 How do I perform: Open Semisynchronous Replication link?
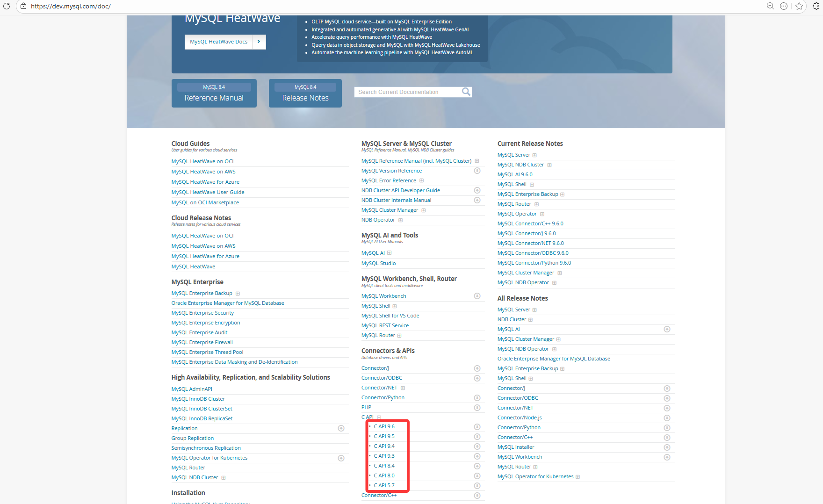pos(206,448)
